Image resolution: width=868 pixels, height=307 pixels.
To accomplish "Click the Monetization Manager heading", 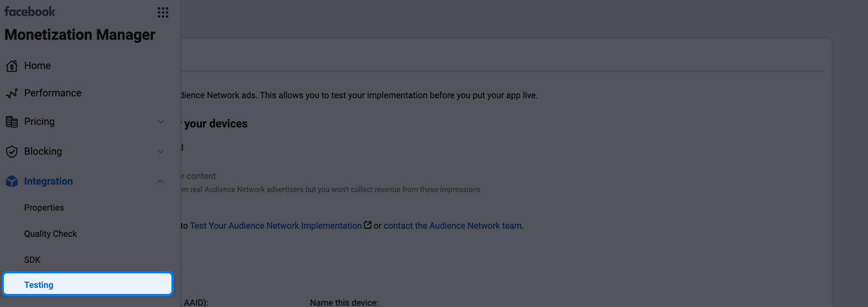I will 80,35.
